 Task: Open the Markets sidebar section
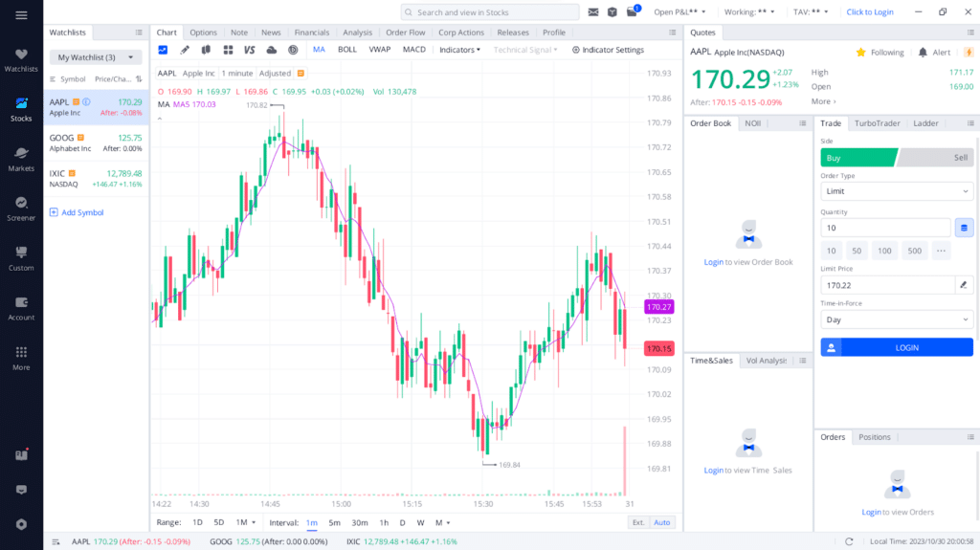tap(21, 158)
